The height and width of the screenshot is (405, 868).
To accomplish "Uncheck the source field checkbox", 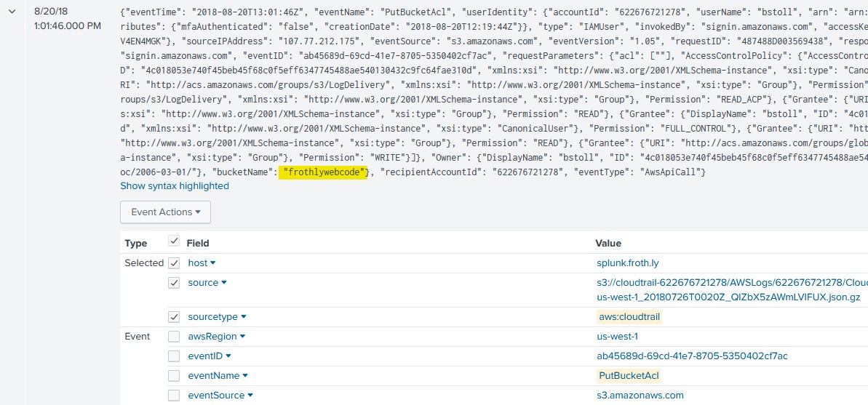I will pyautogui.click(x=174, y=283).
